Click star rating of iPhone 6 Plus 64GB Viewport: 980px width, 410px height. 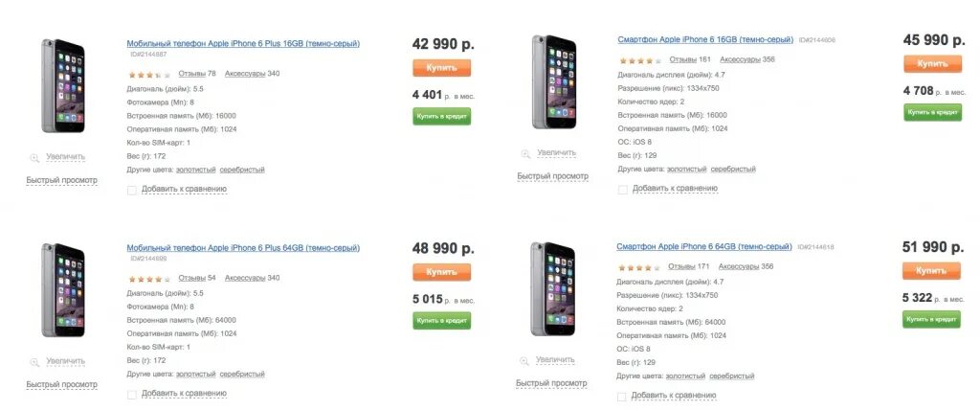pos(148,279)
